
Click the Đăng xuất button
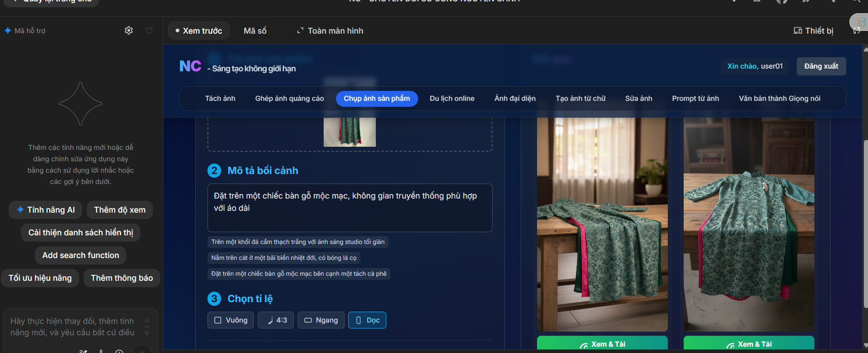click(x=821, y=66)
